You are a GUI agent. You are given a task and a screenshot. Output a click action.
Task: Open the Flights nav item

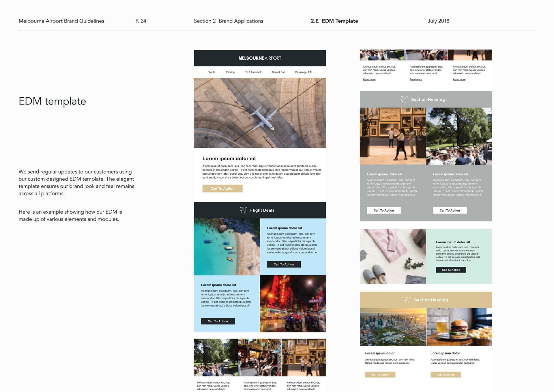click(211, 72)
